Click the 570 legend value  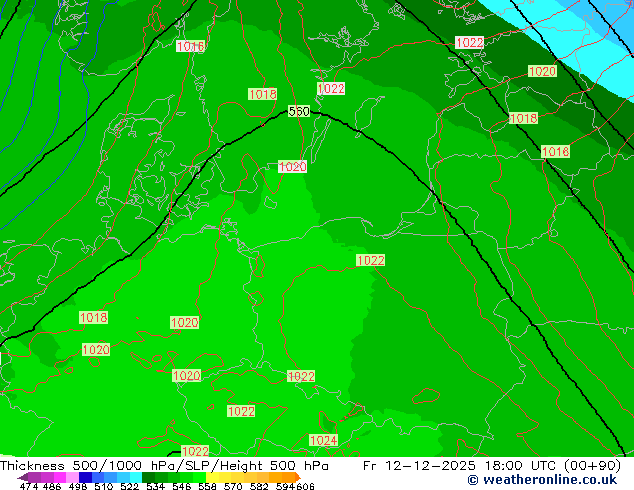[x=233, y=486]
